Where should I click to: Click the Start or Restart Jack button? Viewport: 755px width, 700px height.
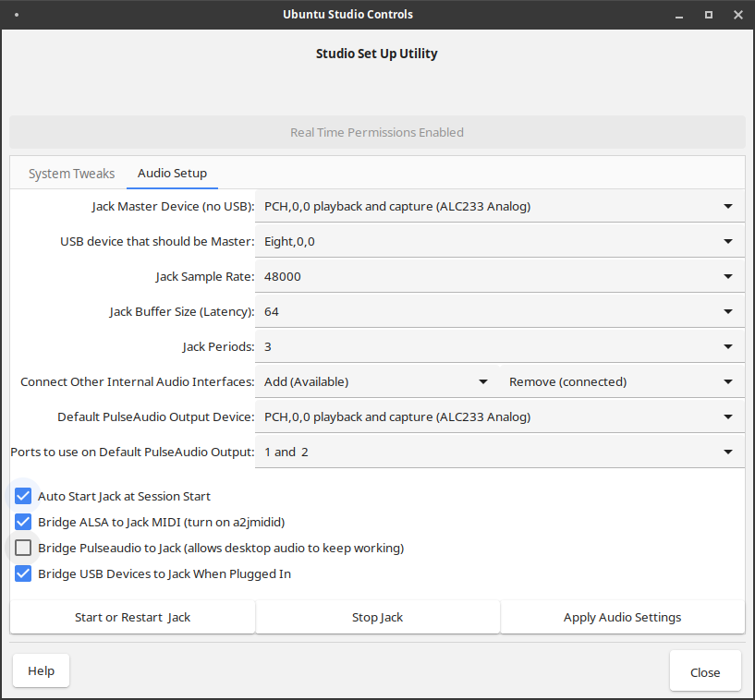pyautogui.click(x=132, y=617)
